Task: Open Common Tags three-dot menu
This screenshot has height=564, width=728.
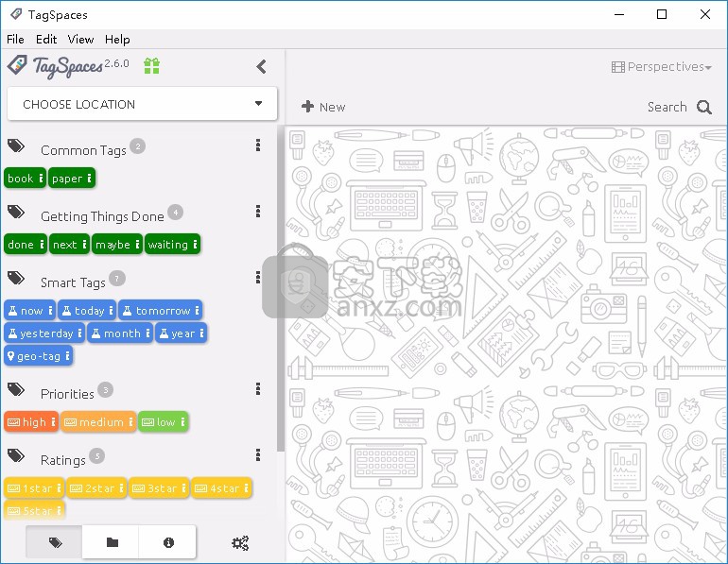Action: [258, 145]
